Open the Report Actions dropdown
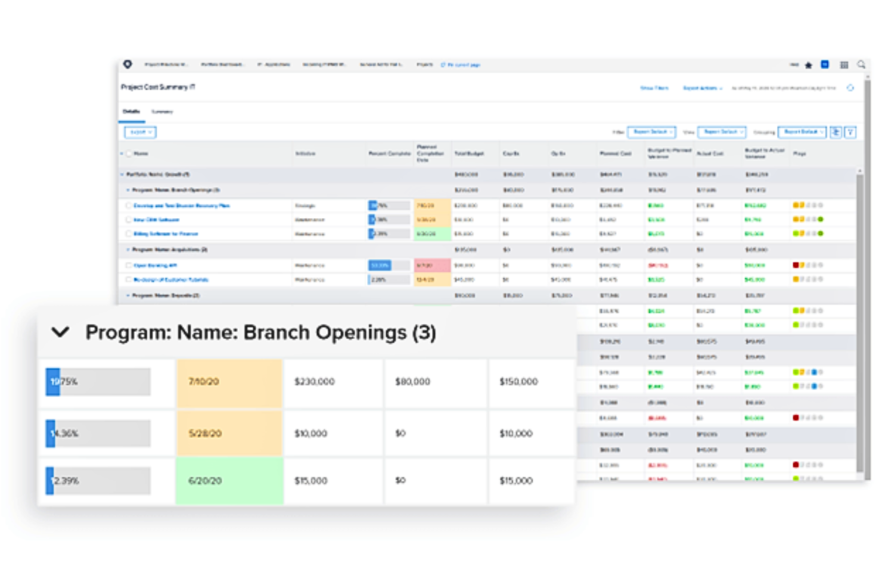 [702, 88]
